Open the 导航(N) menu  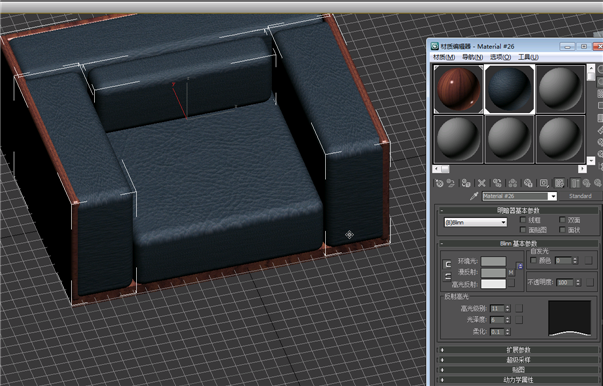click(x=472, y=57)
